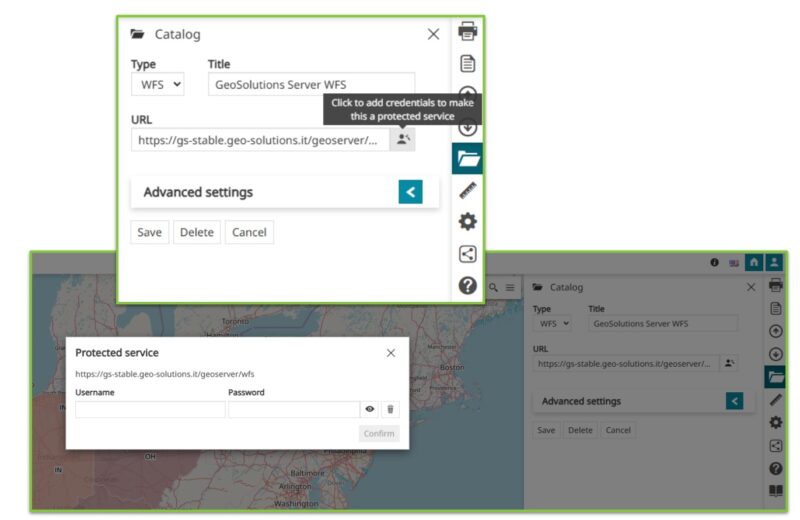
Task: Activate the ruler Measure icon in the map window's sidebar
Action: [776, 400]
